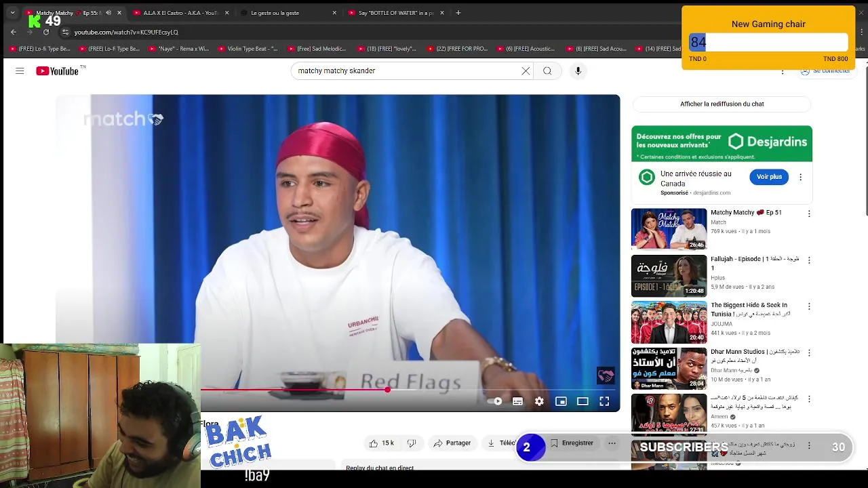The height and width of the screenshot is (488, 868).
Task: Open options for the Ameen video
Action: [808, 399]
